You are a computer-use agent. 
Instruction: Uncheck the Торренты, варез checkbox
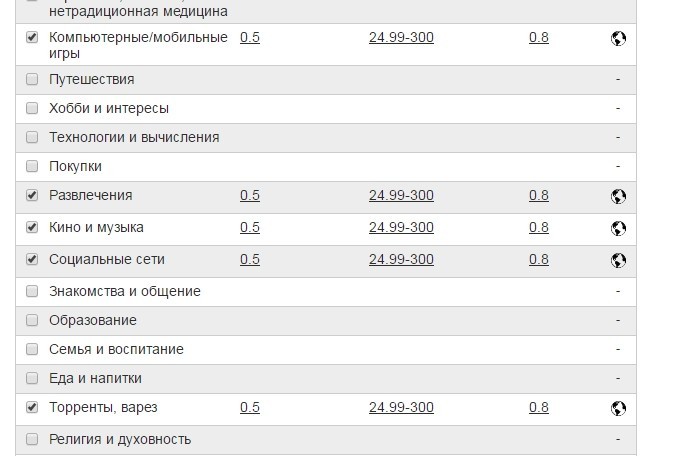(x=32, y=407)
